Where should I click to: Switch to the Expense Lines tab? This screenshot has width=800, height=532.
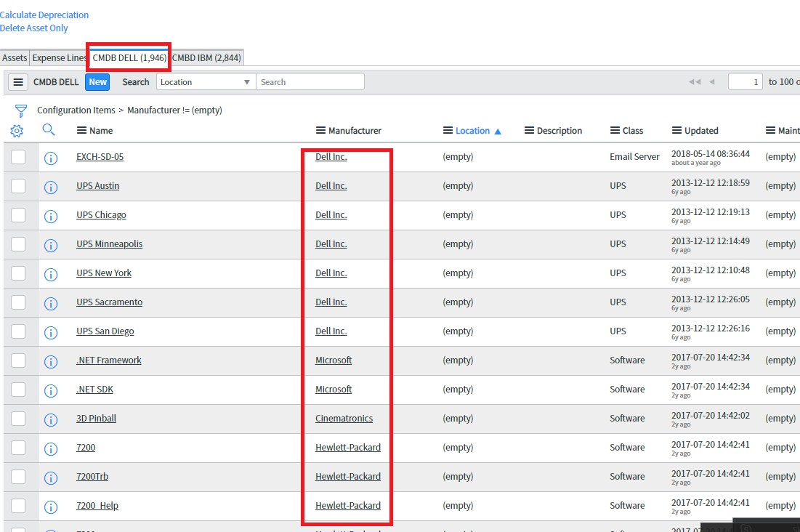pos(59,57)
